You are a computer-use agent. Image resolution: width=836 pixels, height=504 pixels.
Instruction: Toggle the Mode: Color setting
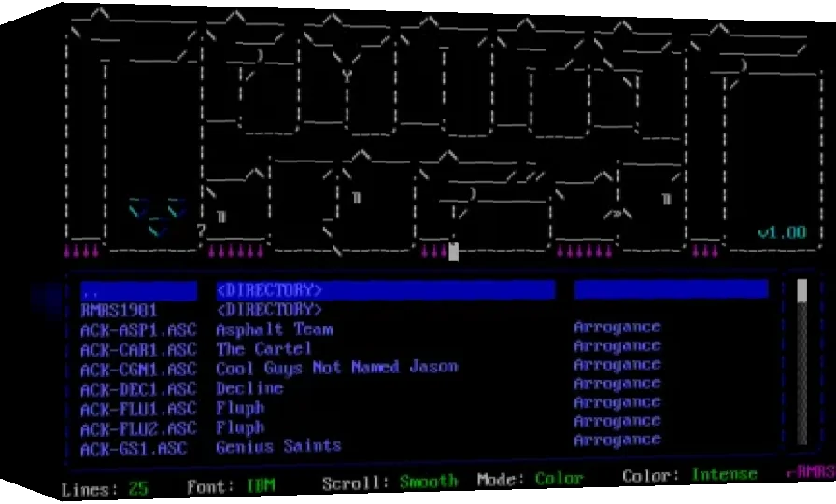(531, 479)
